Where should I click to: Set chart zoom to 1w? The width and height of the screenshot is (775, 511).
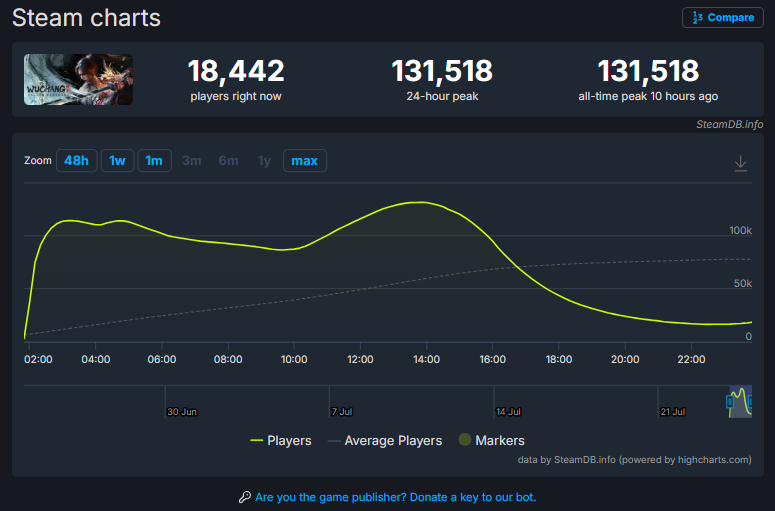pyautogui.click(x=117, y=161)
